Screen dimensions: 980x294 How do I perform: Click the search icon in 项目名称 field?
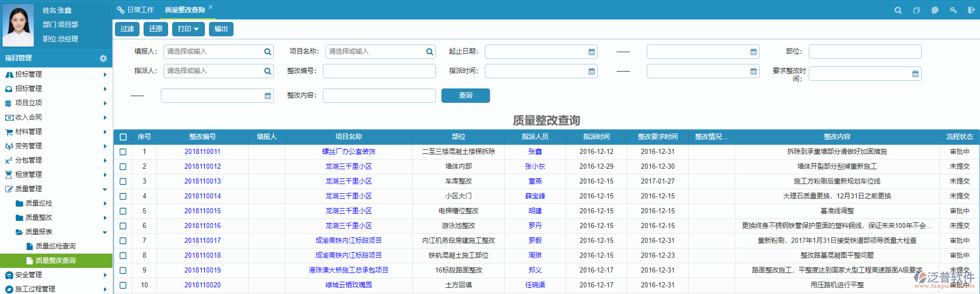pos(429,52)
